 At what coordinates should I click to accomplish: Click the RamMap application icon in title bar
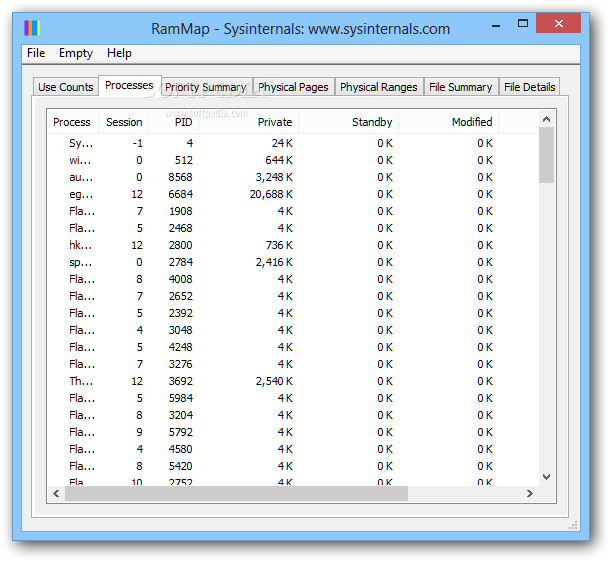32,28
